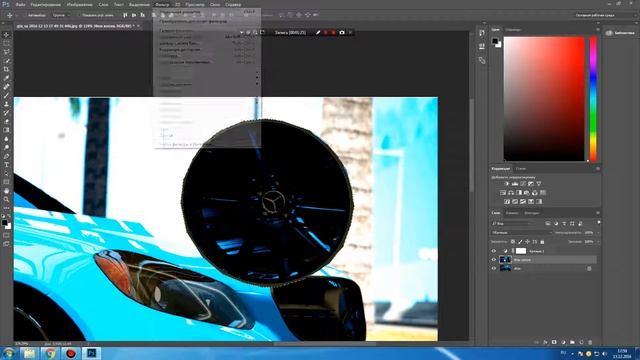Select the Healing Brush tool

tap(6, 87)
